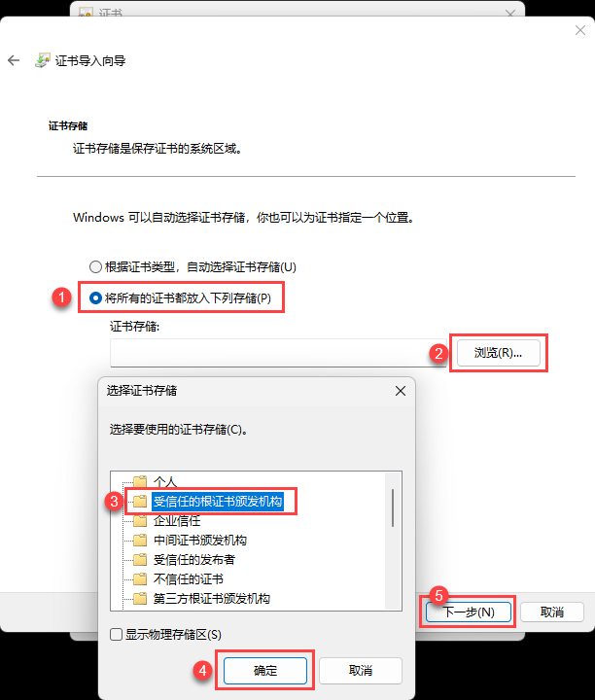595x700 pixels.
Task: Click the certificate import wizard icon
Action: [43, 60]
